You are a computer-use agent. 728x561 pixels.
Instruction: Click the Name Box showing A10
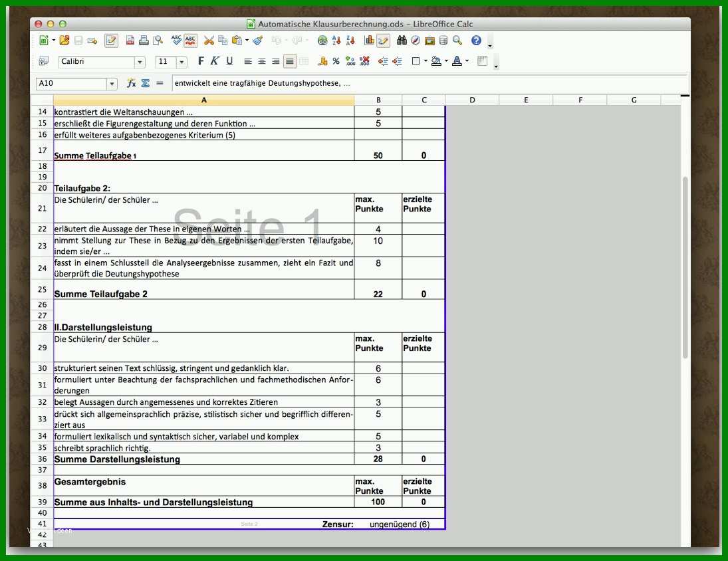[x=72, y=84]
